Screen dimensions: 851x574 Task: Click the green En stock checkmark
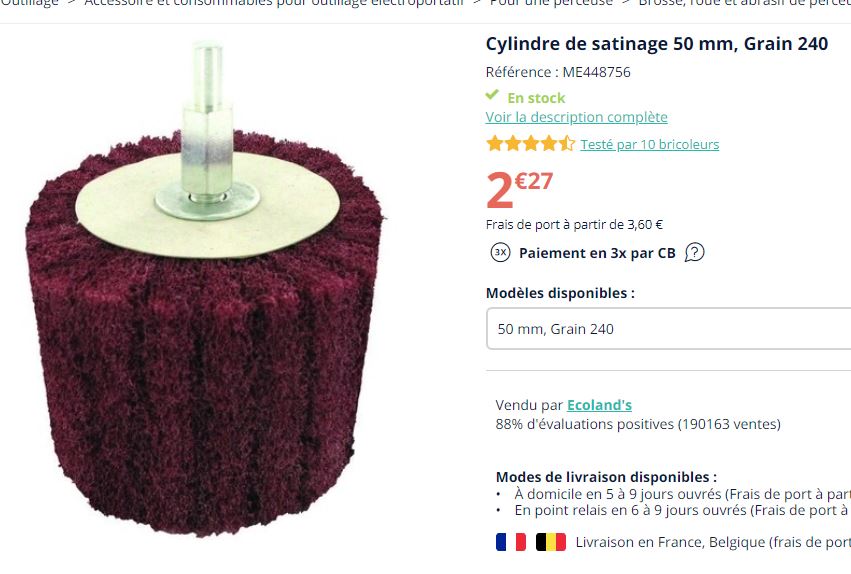pos(492,96)
